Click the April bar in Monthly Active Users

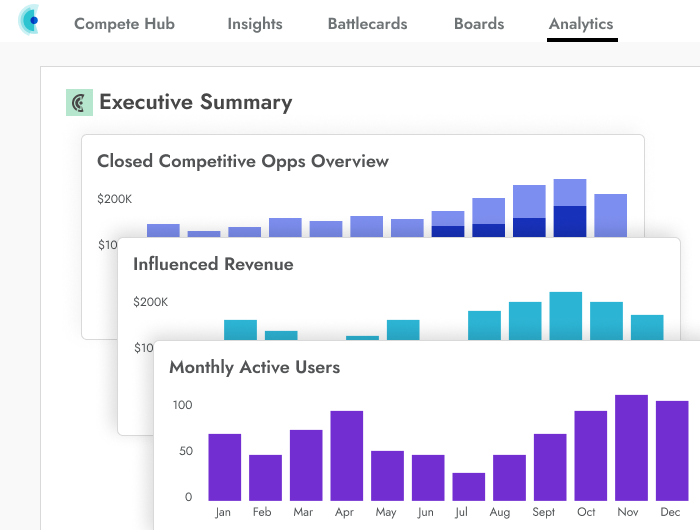346,455
